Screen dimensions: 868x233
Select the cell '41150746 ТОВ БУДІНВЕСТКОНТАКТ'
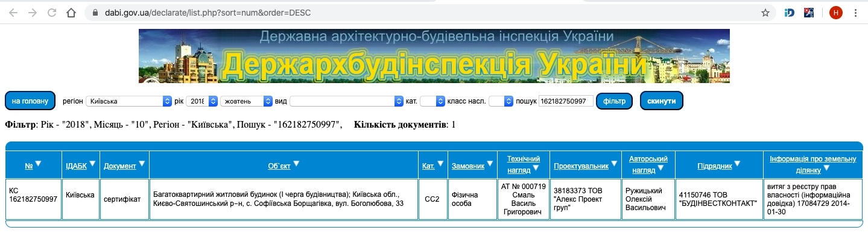(x=718, y=199)
